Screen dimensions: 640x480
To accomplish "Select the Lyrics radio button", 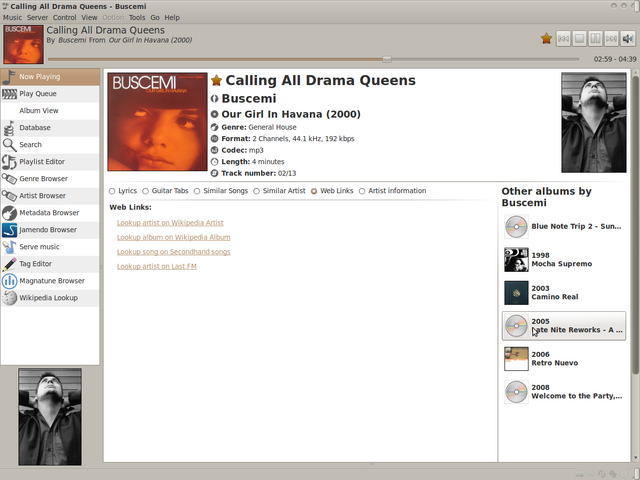I will [x=112, y=191].
